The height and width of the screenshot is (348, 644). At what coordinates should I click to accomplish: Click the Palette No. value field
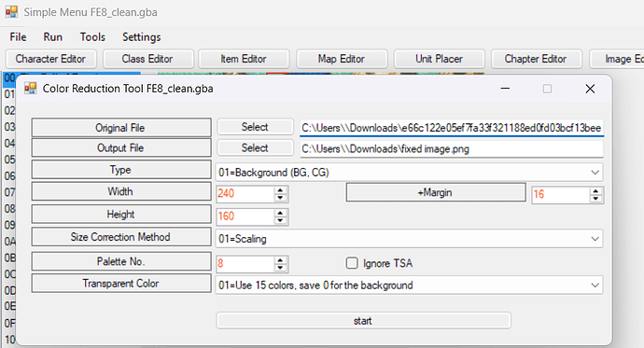(245, 263)
